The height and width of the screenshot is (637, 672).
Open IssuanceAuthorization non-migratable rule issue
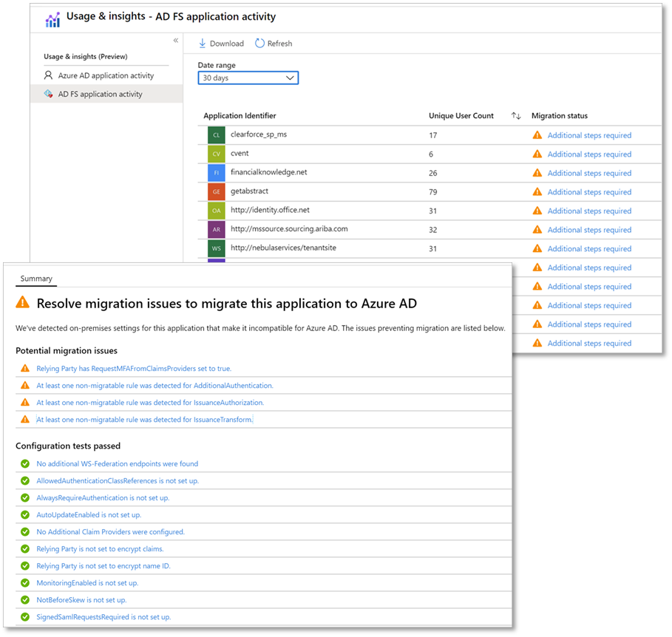150,403
